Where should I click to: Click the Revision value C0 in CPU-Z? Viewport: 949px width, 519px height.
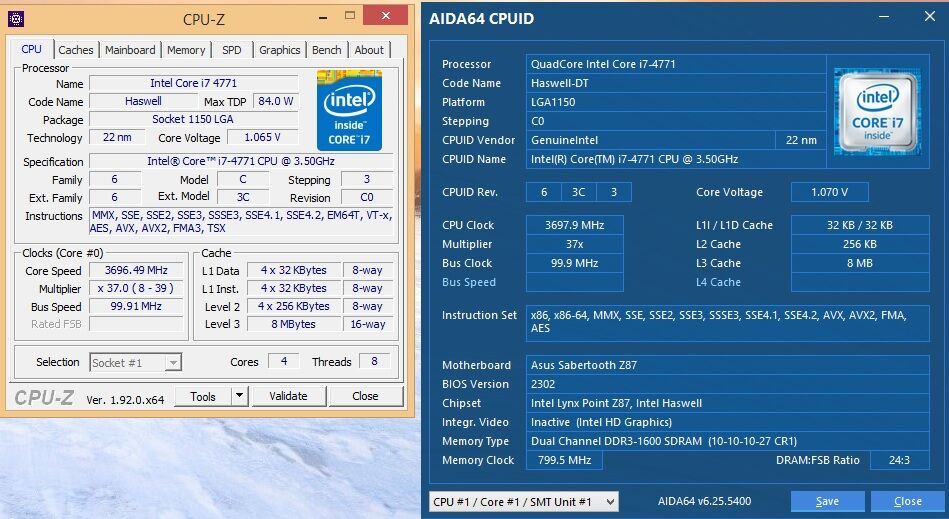point(367,197)
